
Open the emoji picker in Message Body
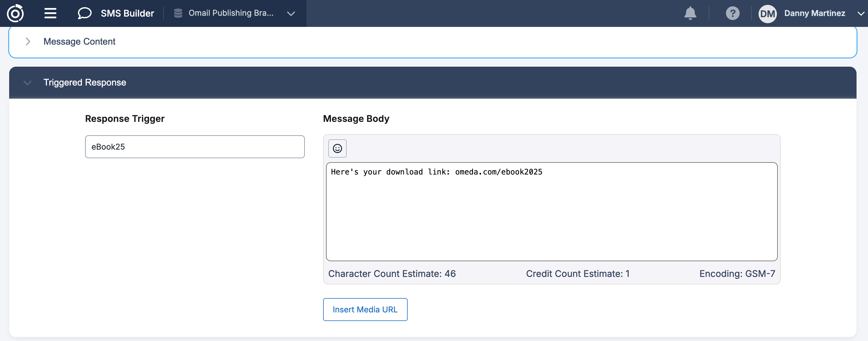(337, 148)
